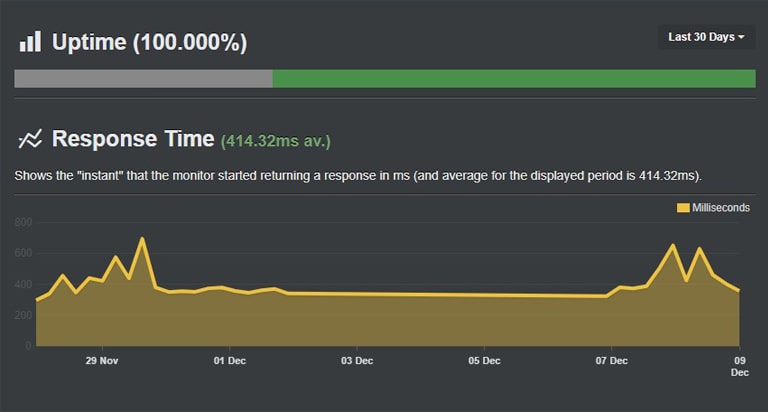This screenshot has height=412, width=768.
Task: Click the Response Time heading
Action: [133, 139]
